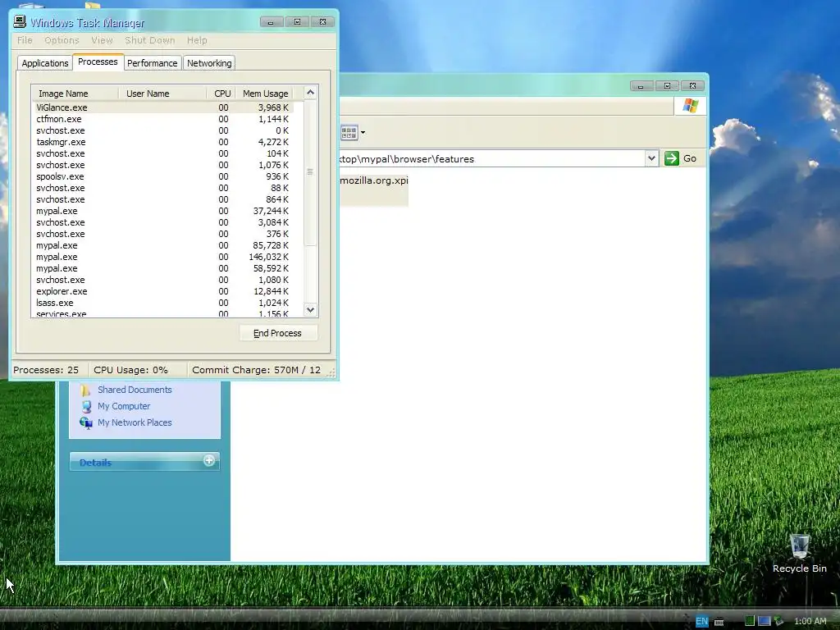Open the Shut Down menu
This screenshot has width=840, height=630.
pos(150,40)
